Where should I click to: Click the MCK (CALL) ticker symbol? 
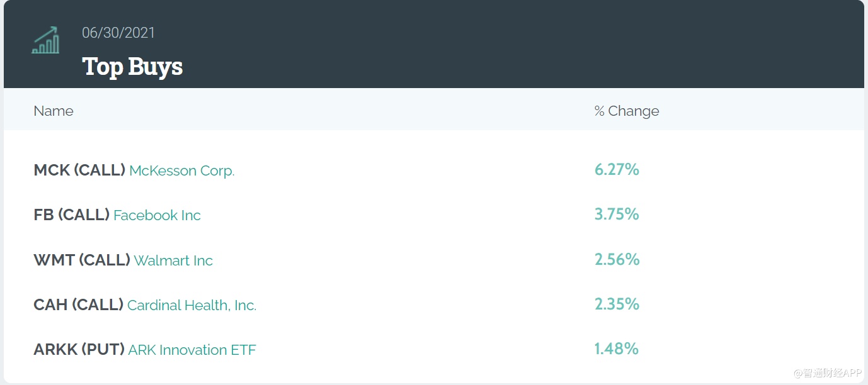[x=79, y=170]
